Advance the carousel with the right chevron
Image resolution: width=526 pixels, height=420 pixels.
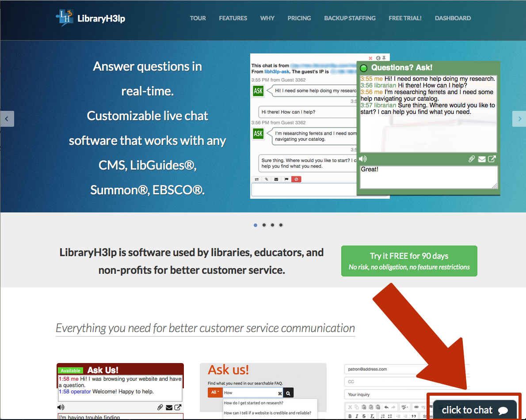pyautogui.click(x=519, y=119)
